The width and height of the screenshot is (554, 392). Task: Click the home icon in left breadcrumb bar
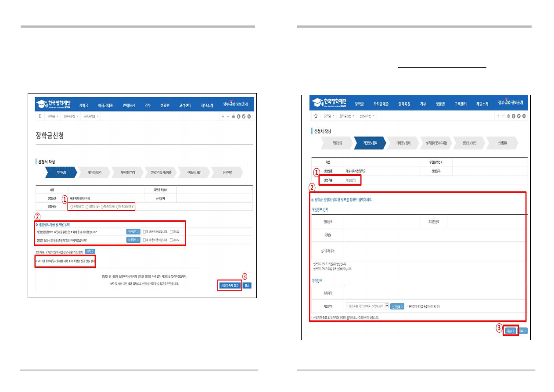click(40, 117)
